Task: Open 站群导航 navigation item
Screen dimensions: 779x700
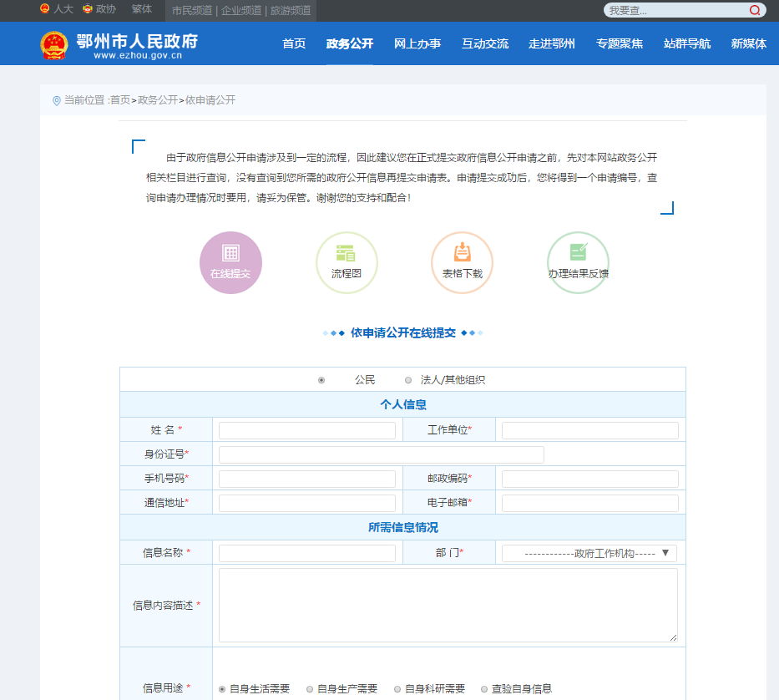Action: pyautogui.click(x=687, y=43)
